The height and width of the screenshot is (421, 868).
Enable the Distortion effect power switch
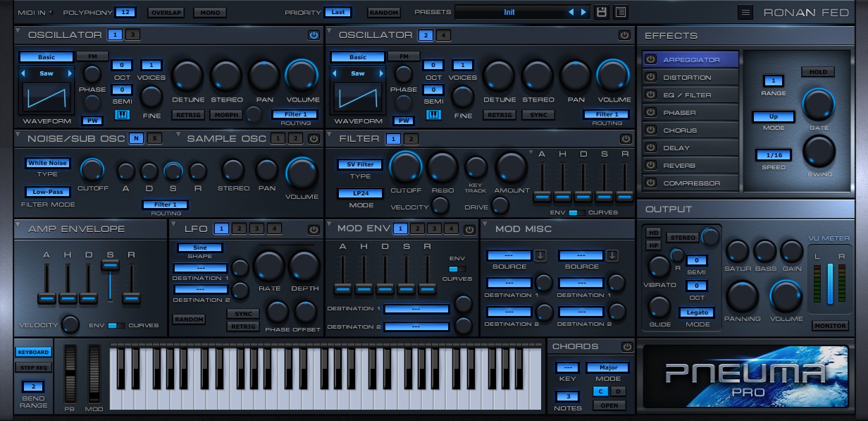[x=650, y=78]
